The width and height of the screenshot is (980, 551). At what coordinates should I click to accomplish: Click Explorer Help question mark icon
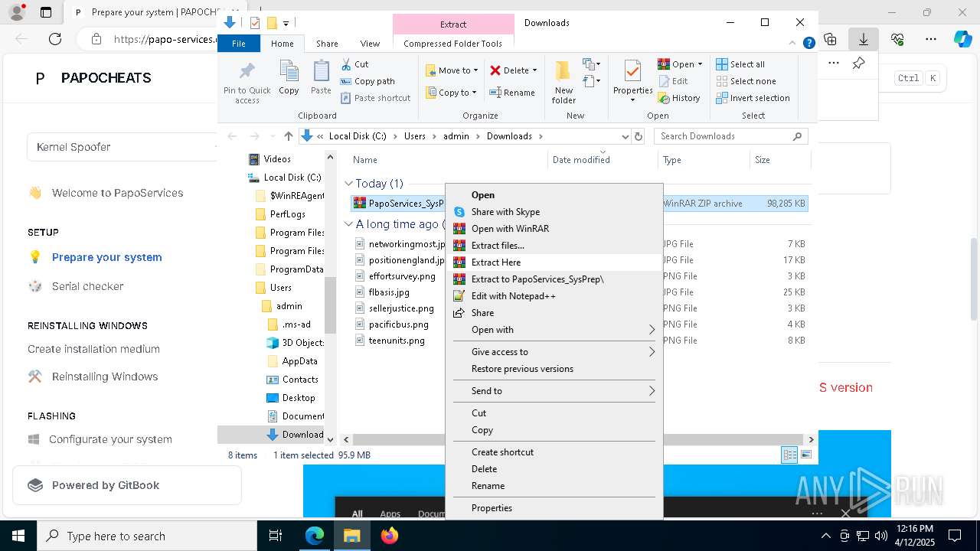pyautogui.click(x=808, y=44)
